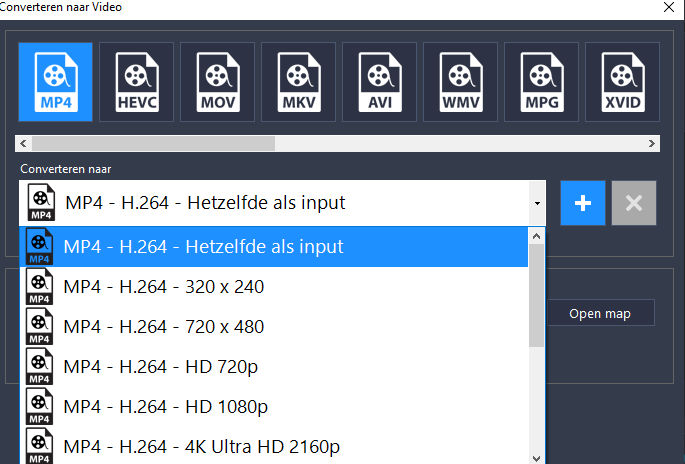Click MP4 icon beside 320 x 240 entry
The image size is (685, 464).
pyautogui.click(x=39, y=287)
